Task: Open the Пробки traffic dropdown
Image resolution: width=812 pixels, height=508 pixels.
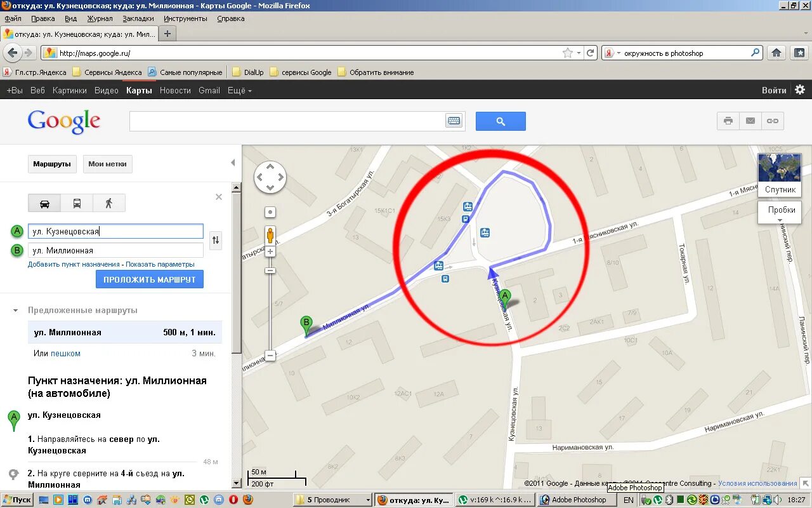Action: point(780,213)
